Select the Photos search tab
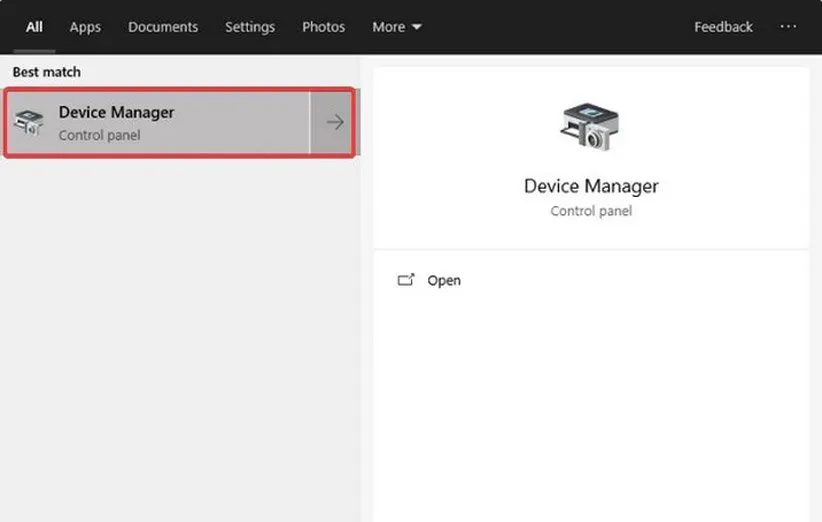This screenshot has height=522, width=822. click(x=323, y=27)
